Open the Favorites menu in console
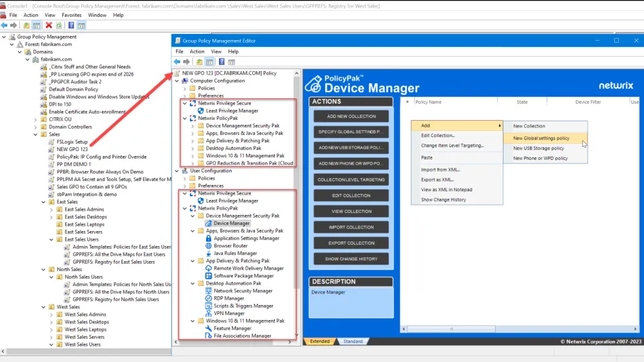Screen dimensions: 644x362 (72, 15)
